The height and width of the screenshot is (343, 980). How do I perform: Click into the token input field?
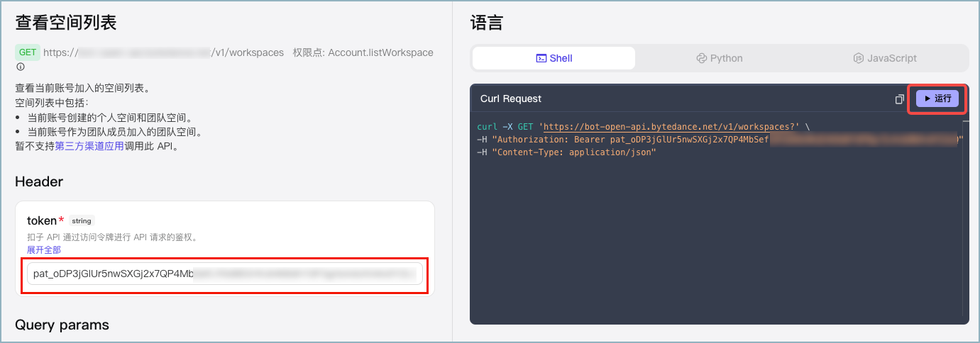coord(225,274)
